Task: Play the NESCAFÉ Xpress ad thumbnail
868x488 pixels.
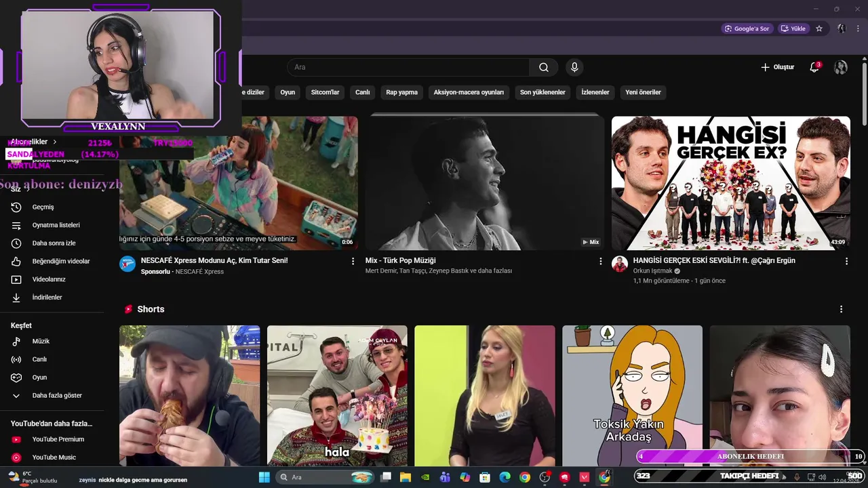Action: coord(239,183)
